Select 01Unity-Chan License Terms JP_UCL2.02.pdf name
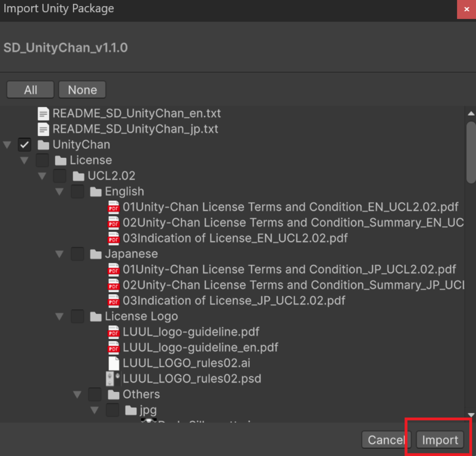 coord(289,270)
